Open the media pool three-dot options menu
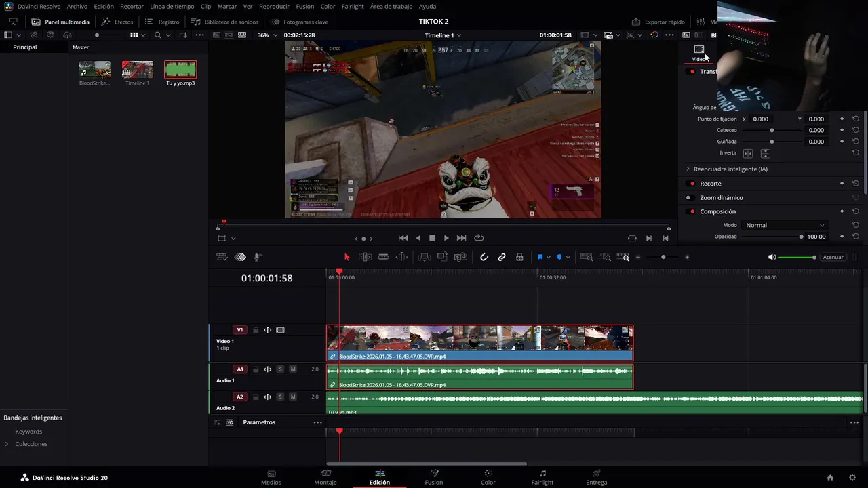The width and height of the screenshot is (868, 488). pyautogui.click(x=199, y=35)
